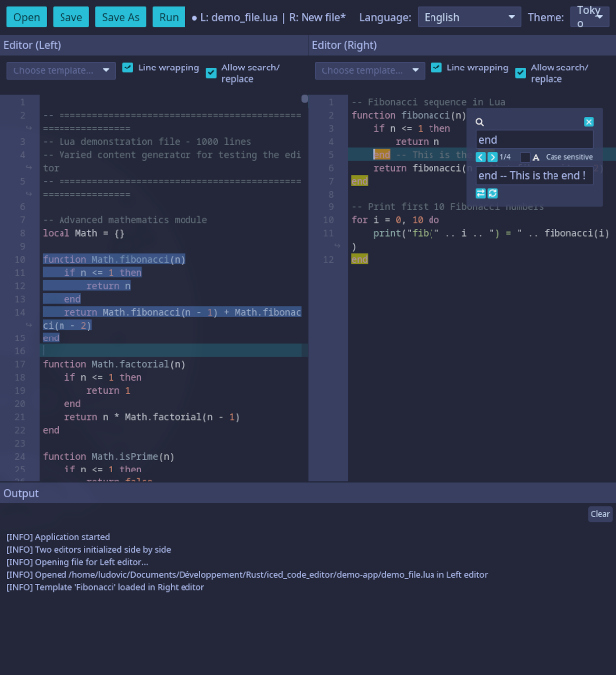Open the Theme dropdown

click(590, 17)
